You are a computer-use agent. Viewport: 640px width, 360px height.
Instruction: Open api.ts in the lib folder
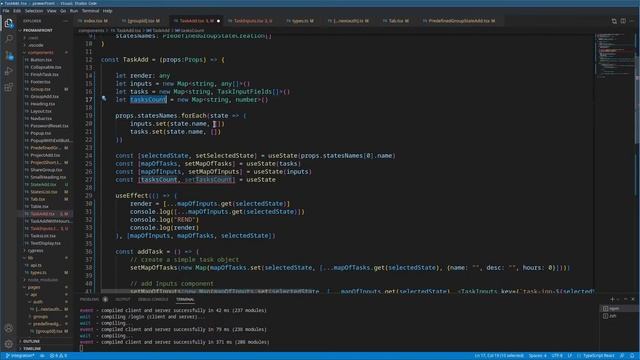36,265
